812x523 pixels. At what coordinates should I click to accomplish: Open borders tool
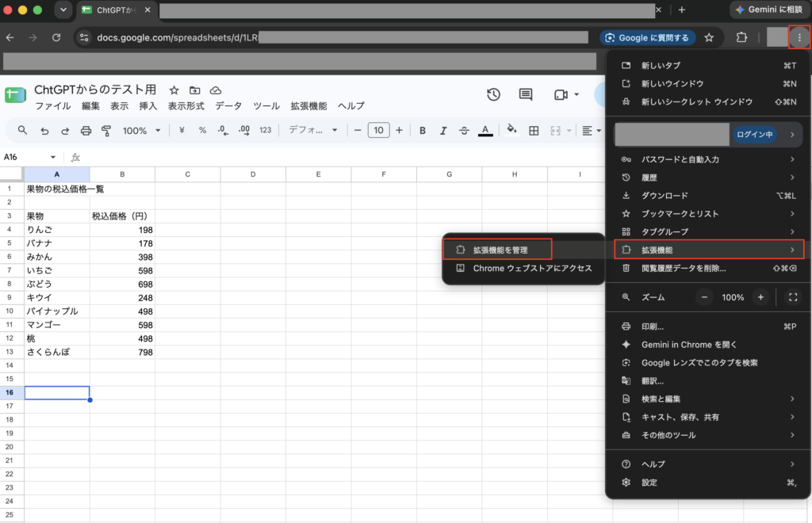click(534, 131)
